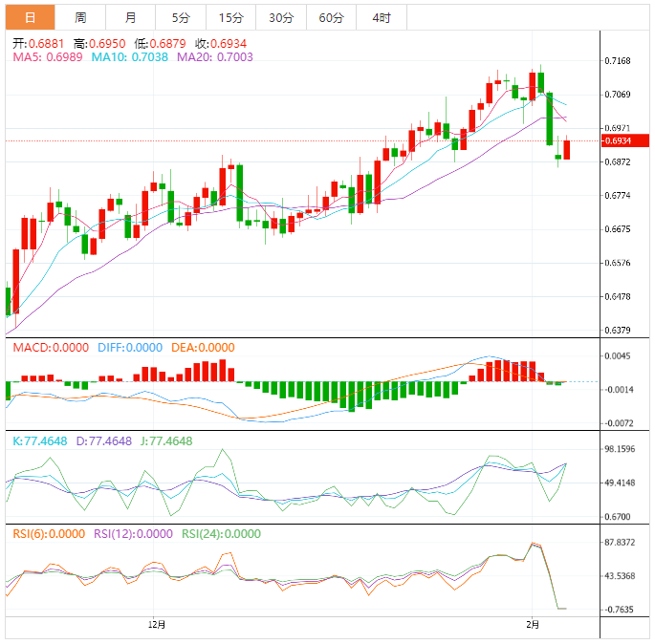Click the 开:0.6881 open price value

click(38, 43)
